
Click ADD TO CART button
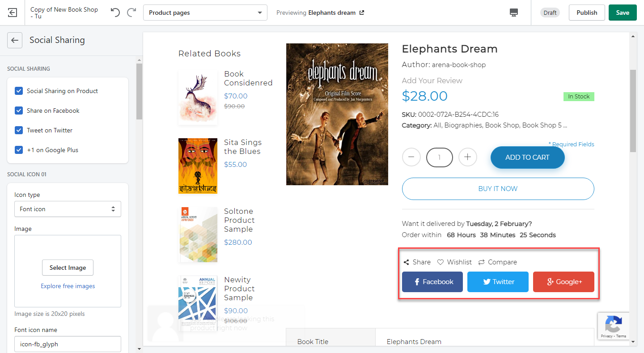point(527,157)
